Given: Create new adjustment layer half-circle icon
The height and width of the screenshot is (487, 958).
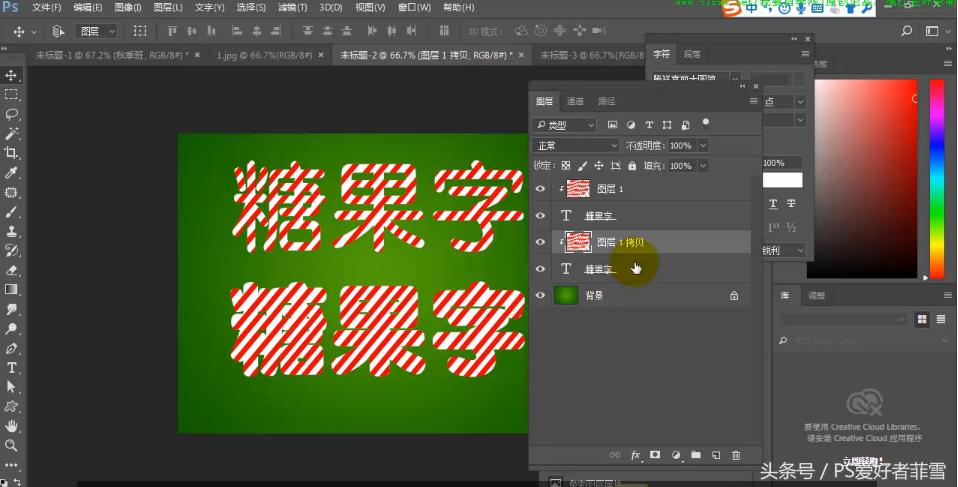Looking at the screenshot, I should [676, 455].
